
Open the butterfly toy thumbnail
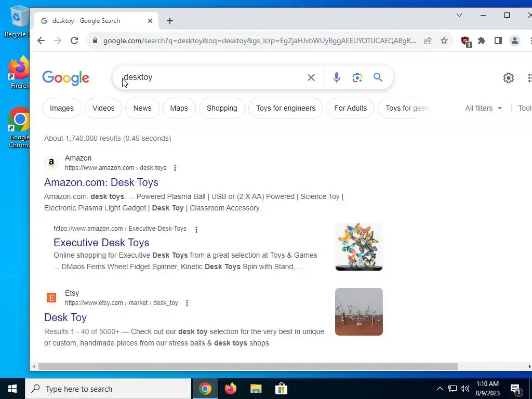click(358, 247)
